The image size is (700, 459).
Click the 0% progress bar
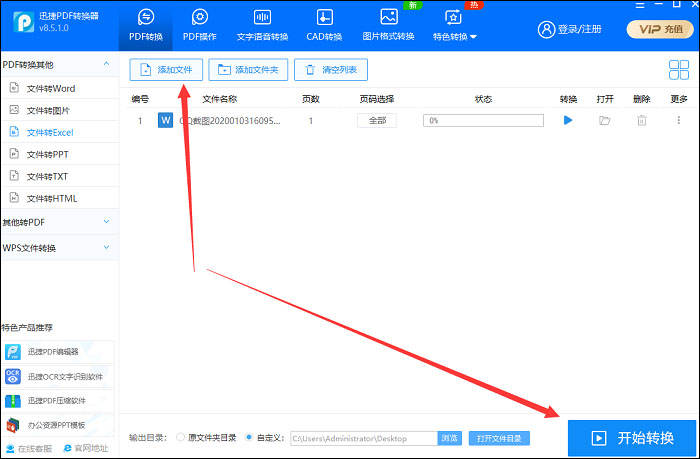click(483, 121)
